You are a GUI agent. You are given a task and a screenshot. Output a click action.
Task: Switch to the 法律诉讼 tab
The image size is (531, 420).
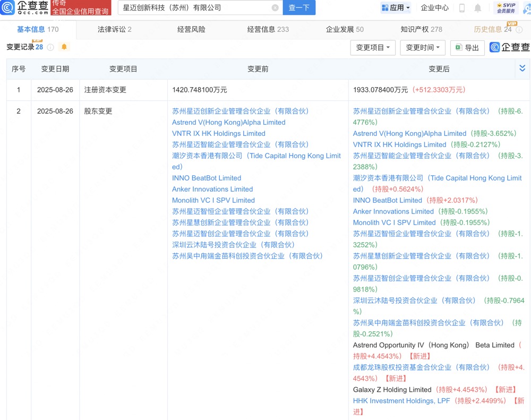(115, 29)
